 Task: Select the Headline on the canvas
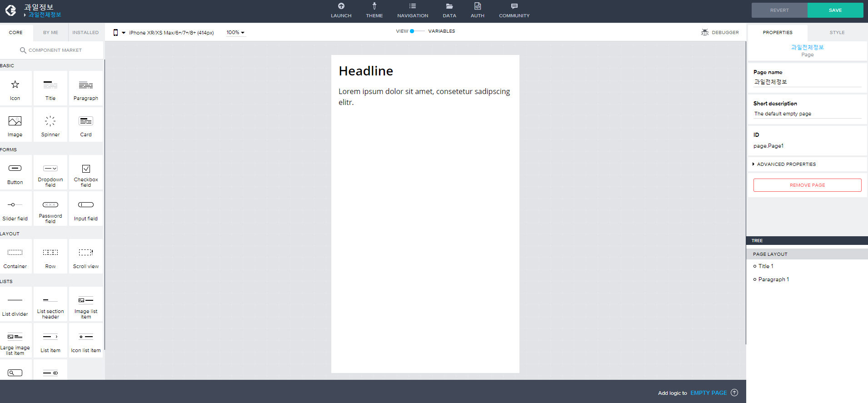pos(366,71)
